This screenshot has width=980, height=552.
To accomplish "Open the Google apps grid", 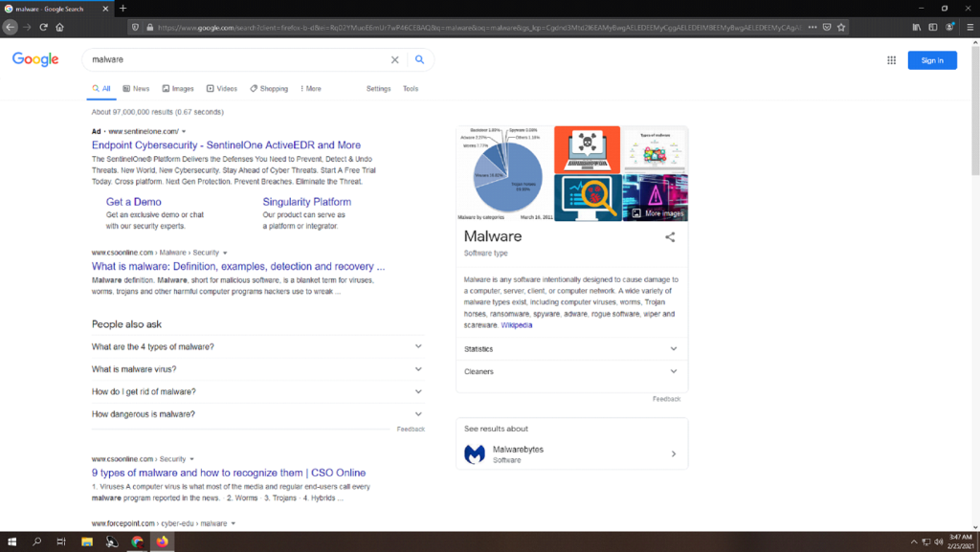I will point(891,60).
